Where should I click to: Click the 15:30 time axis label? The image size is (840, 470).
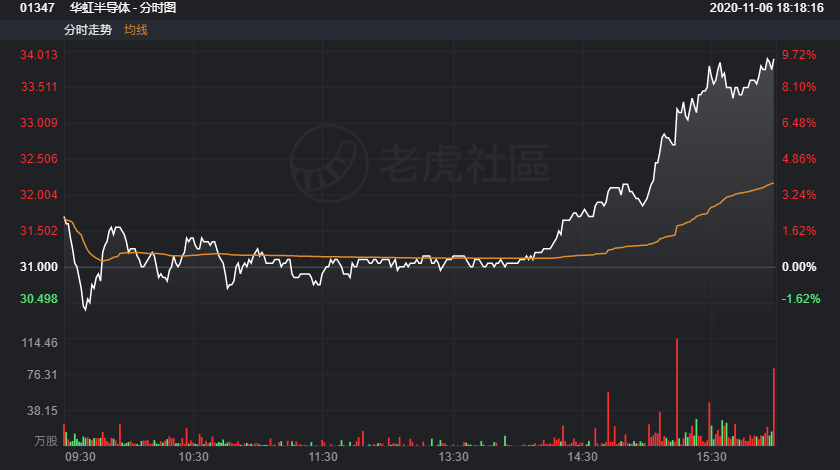(711, 457)
